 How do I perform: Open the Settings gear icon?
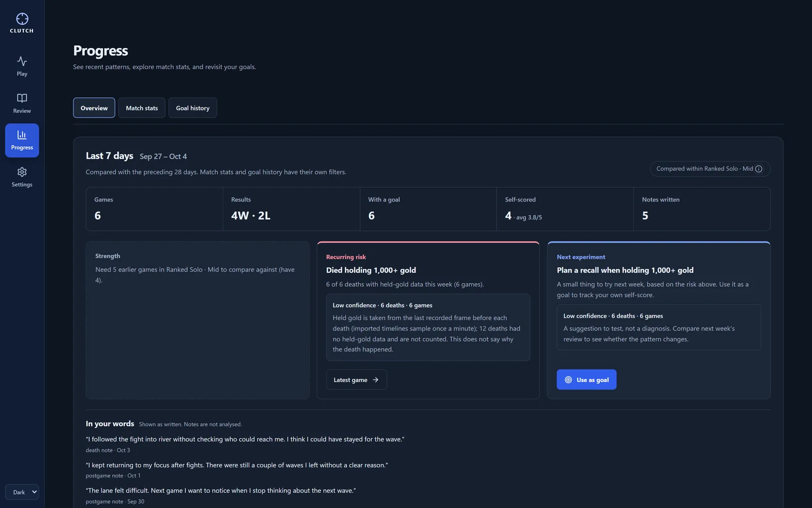(x=22, y=172)
